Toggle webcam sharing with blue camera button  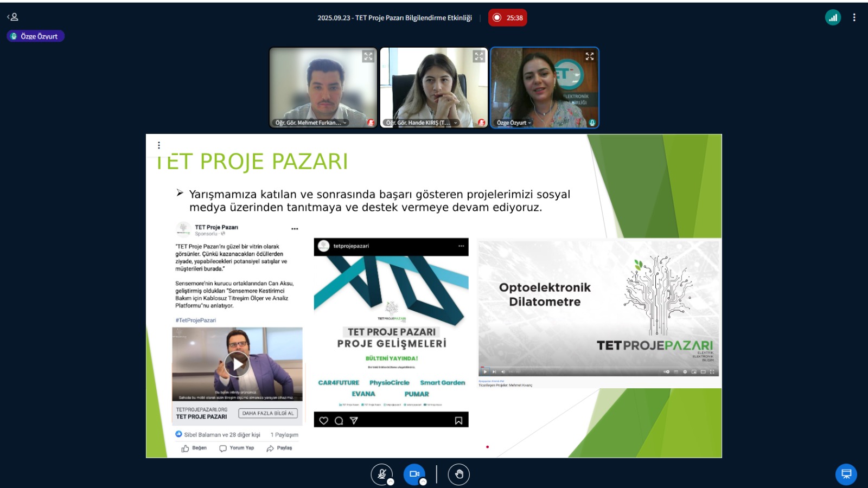coord(414,474)
